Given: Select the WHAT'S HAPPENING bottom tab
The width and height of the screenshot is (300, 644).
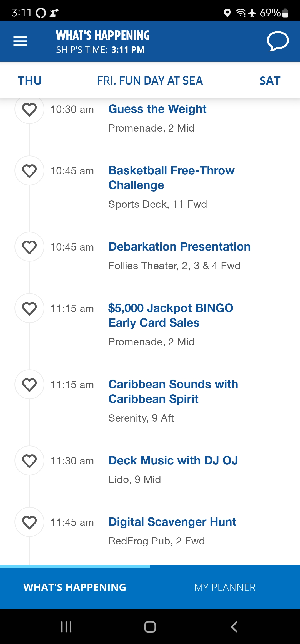Looking at the screenshot, I should [75, 587].
